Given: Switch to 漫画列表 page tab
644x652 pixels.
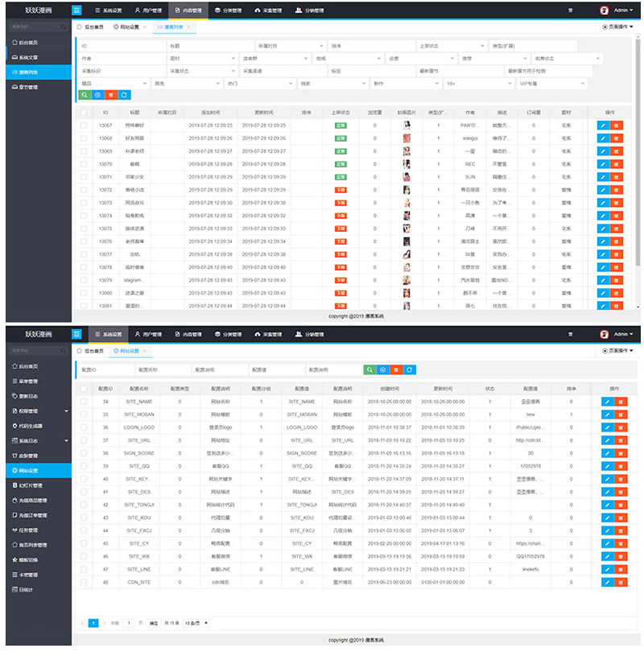Looking at the screenshot, I should (167, 27).
